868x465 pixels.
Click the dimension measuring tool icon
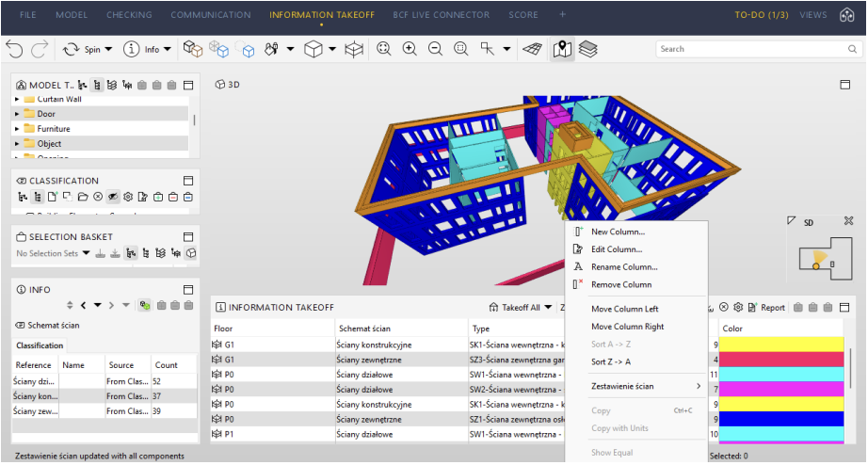point(488,49)
